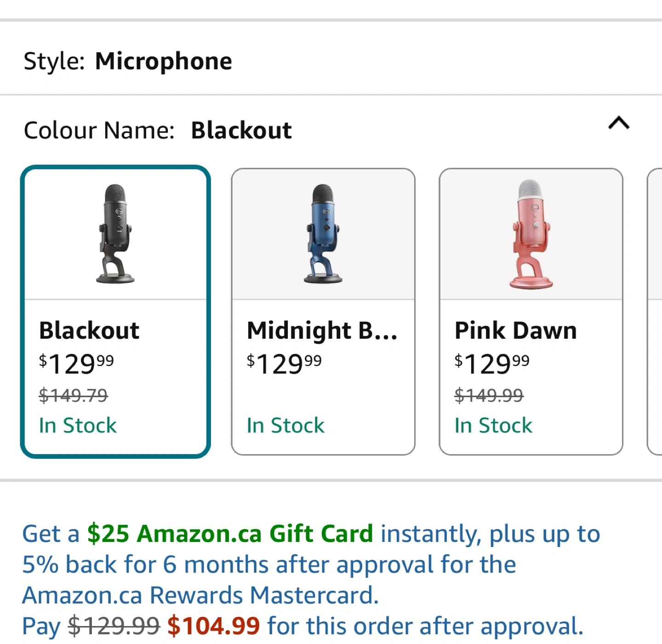
Task: Select the Blackout colour name label
Action: click(x=89, y=331)
